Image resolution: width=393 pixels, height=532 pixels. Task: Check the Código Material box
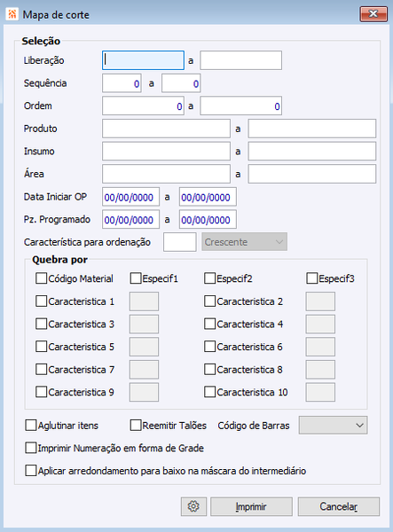41,278
